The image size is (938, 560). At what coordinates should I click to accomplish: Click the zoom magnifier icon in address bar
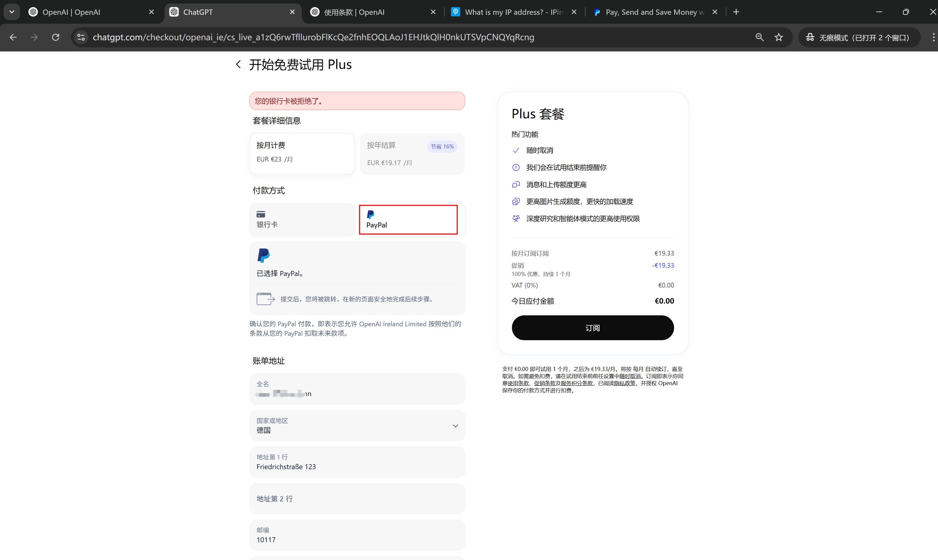(x=760, y=37)
